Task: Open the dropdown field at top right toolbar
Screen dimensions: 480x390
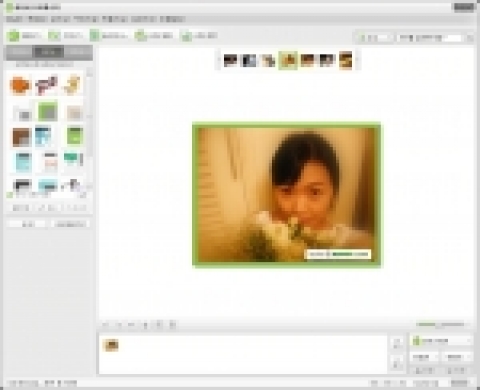Action: coord(431,38)
